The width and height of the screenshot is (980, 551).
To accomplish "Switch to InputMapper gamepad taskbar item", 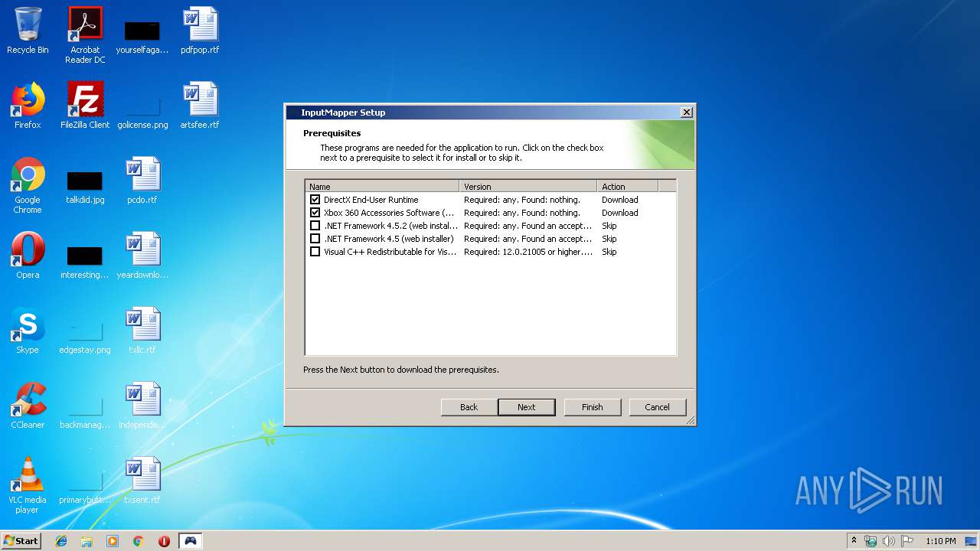I will [x=190, y=541].
